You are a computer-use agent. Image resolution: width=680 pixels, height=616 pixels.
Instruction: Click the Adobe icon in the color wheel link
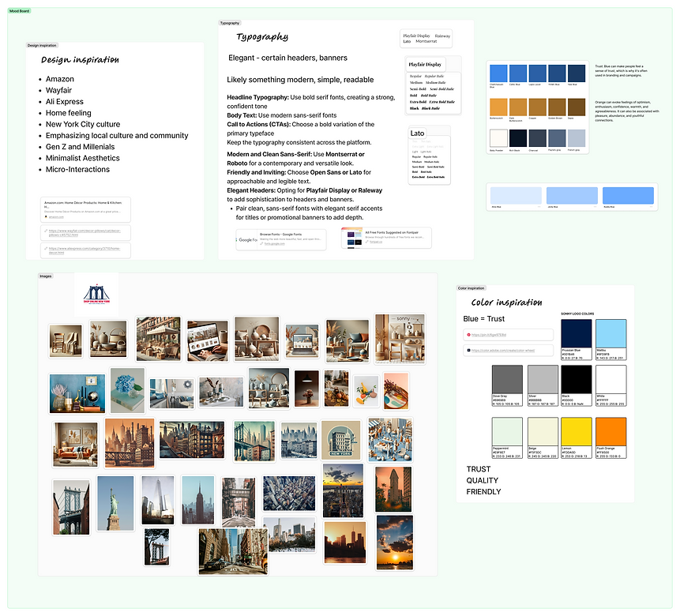point(469,350)
